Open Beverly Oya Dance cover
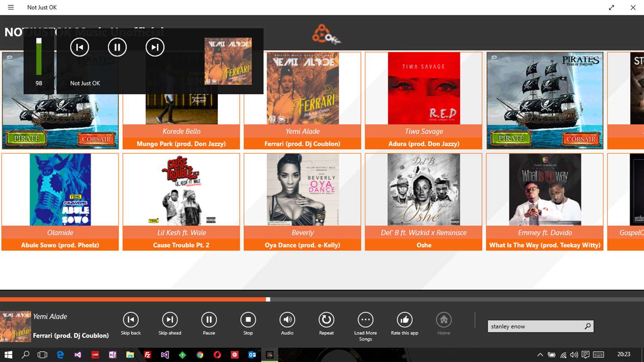The width and height of the screenshot is (644, 362). pos(303,189)
